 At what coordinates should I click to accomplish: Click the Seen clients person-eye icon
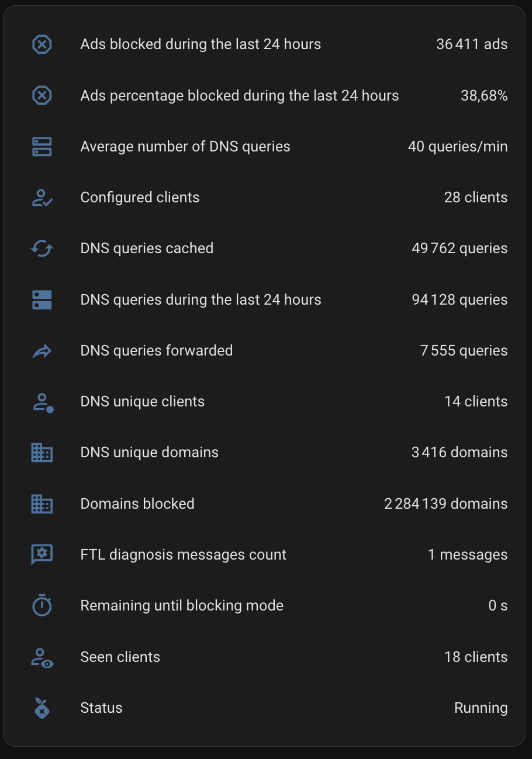(x=42, y=657)
